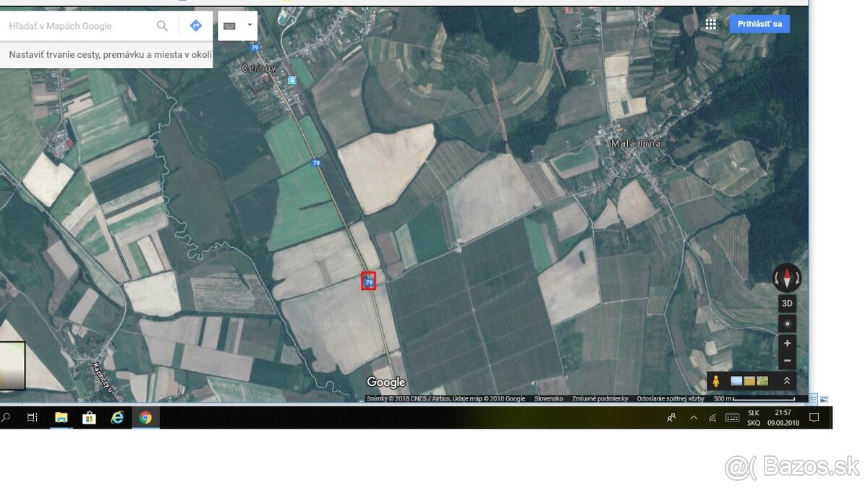
Task: Open 'Zmluvné podmienky' terms link
Action: (600, 399)
